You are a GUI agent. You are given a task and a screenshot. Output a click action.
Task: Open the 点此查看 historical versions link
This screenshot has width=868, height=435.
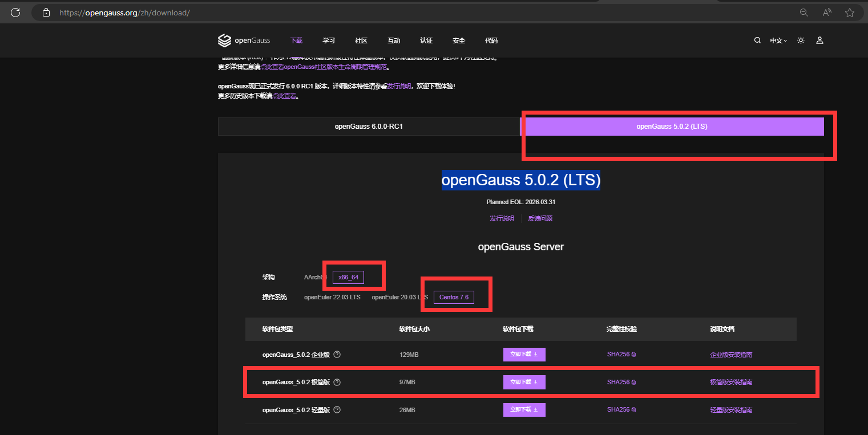pos(284,96)
